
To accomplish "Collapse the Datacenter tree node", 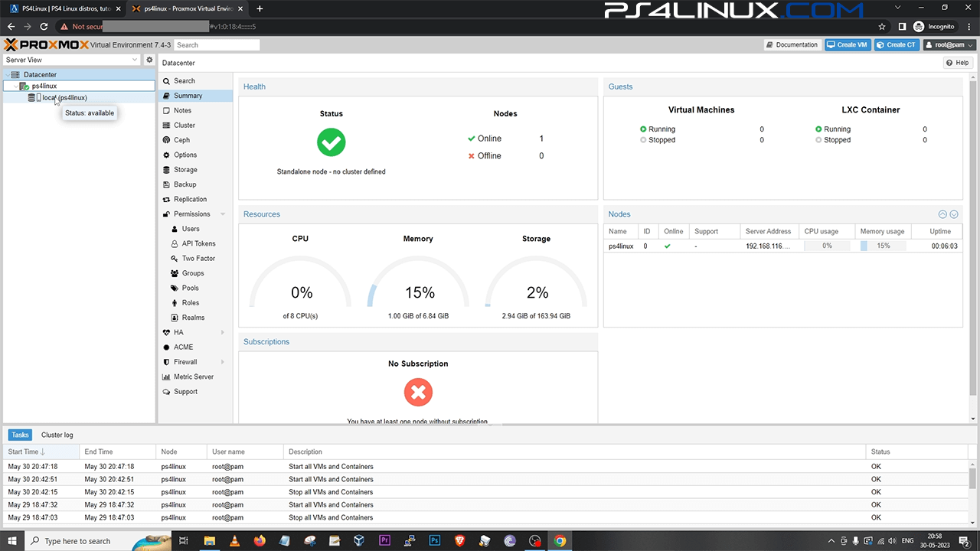I will point(7,75).
